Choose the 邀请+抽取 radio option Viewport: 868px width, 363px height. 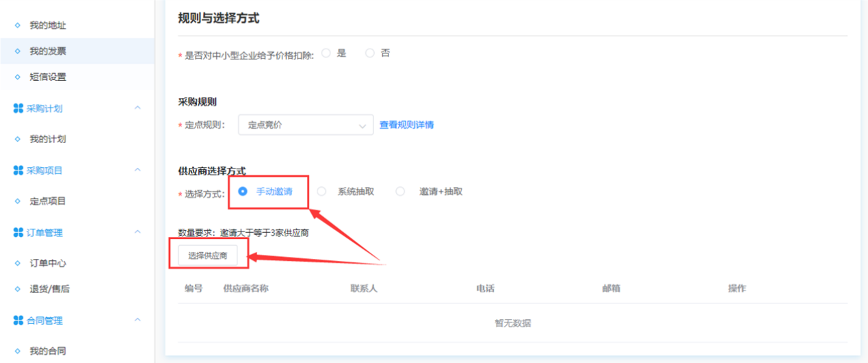(x=401, y=192)
